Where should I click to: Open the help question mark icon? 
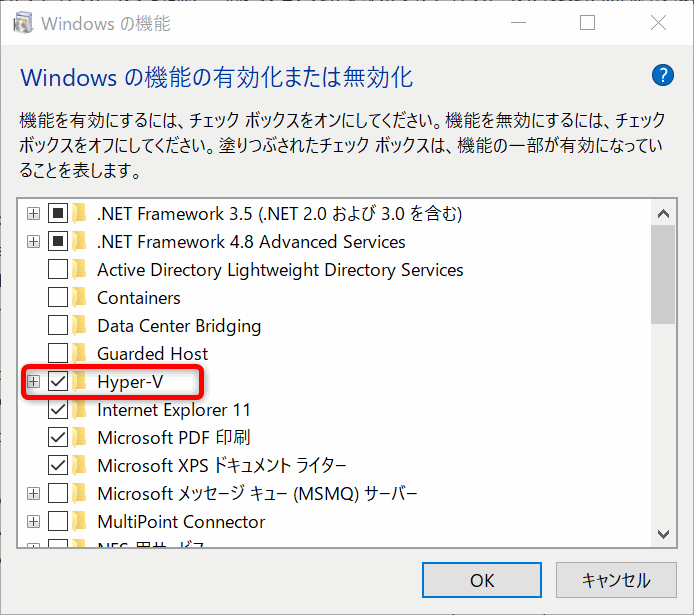point(663,76)
